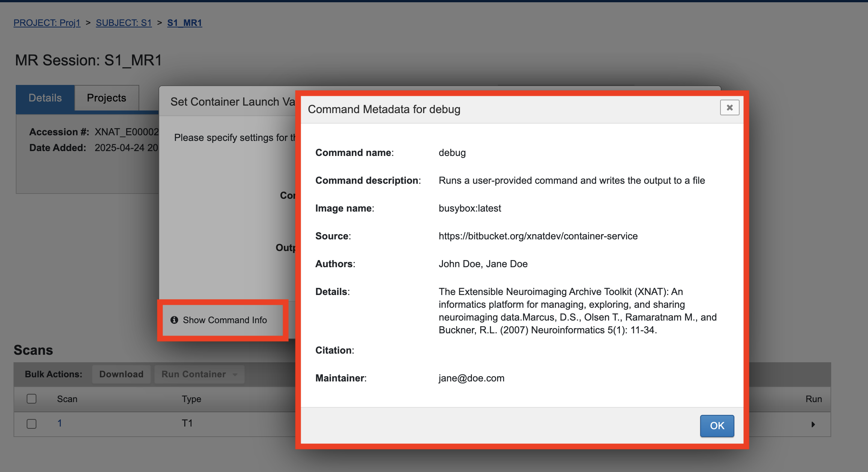This screenshot has width=868, height=472.
Task: Close the Command Metadata dialog with X
Action: pyautogui.click(x=729, y=108)
